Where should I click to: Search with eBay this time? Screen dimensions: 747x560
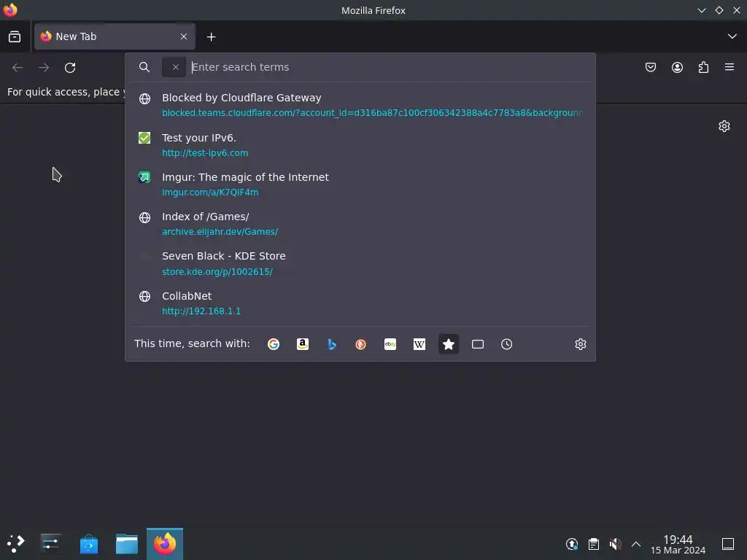tap(390, 344)
